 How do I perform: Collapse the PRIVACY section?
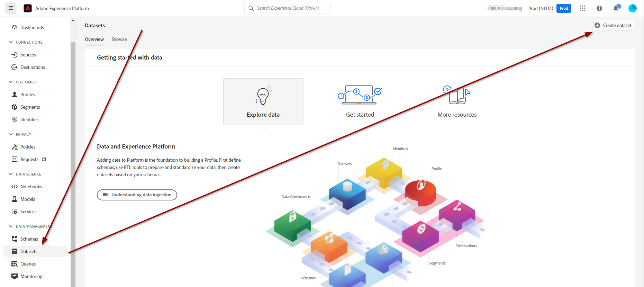(x=11, y=134)
